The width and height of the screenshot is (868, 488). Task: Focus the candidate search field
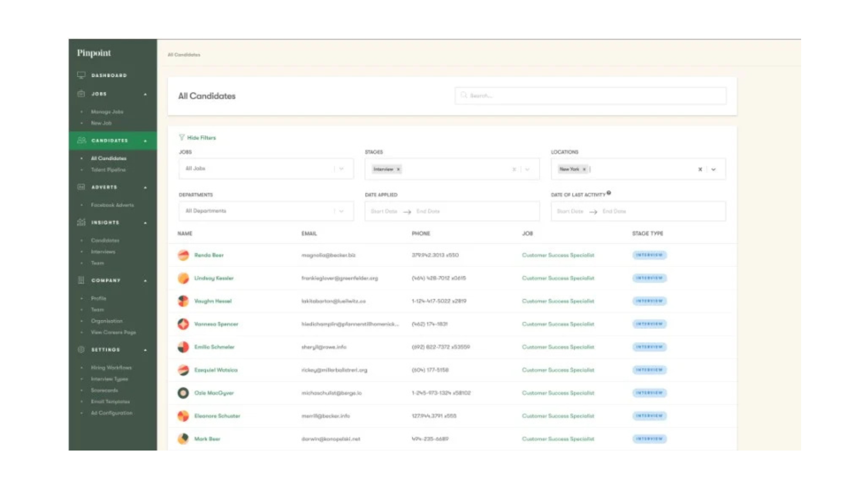[590, 96]
